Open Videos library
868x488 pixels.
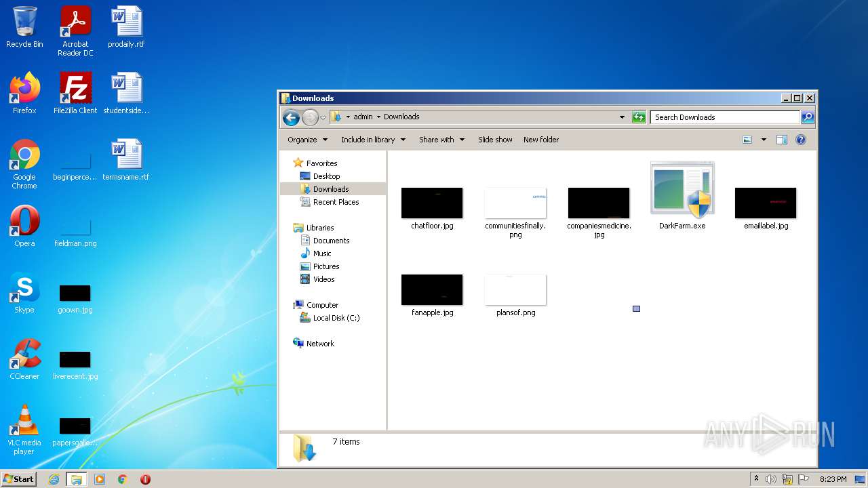pyautogui.click(x=323, y=279)
